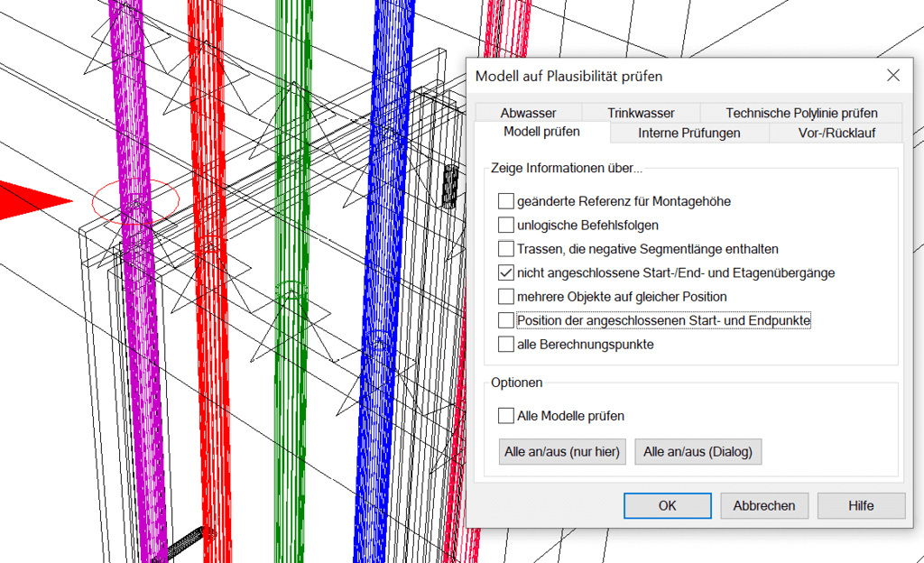Tick the alle Berechnungspunkte checkbox
Screen dimensions: 924x563
tap(506, 344)
